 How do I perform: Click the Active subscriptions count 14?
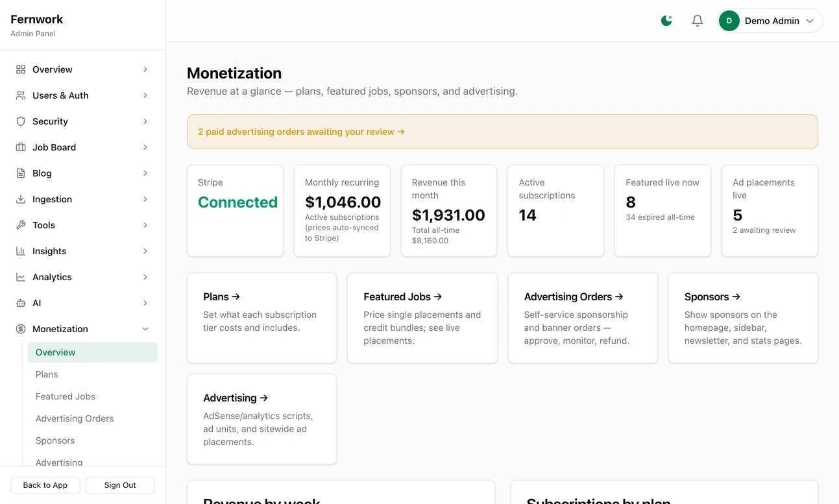[528, 215]
